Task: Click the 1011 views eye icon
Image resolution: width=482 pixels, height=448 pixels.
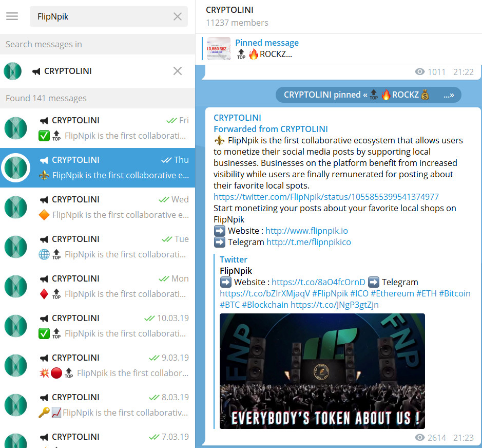Action: [419, 72]
